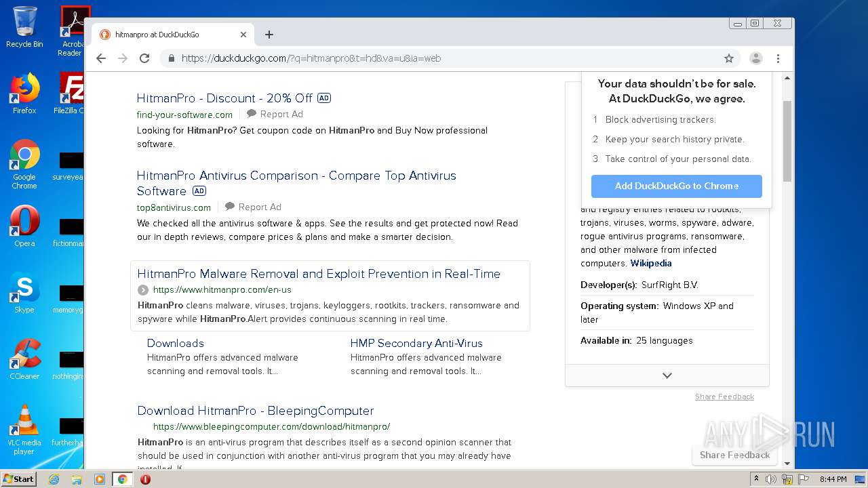Report Ad for top8antivirus.com
This screenshot has height=488, width=868.
click(254, 207)
